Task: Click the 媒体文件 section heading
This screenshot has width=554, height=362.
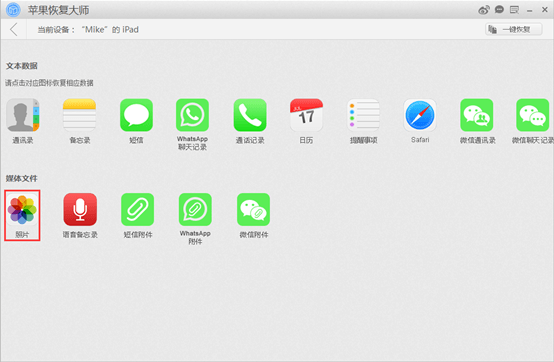Action: point(21,178)
